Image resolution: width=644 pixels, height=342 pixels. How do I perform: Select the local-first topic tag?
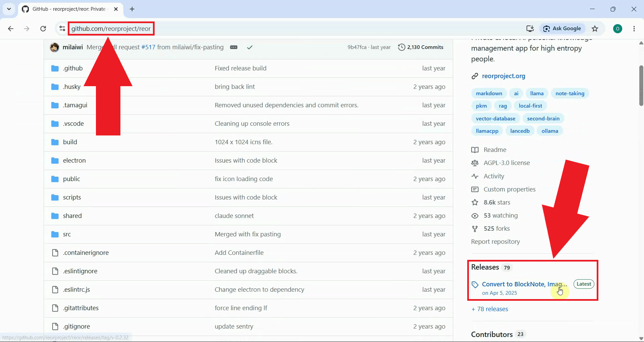point(530,106)
